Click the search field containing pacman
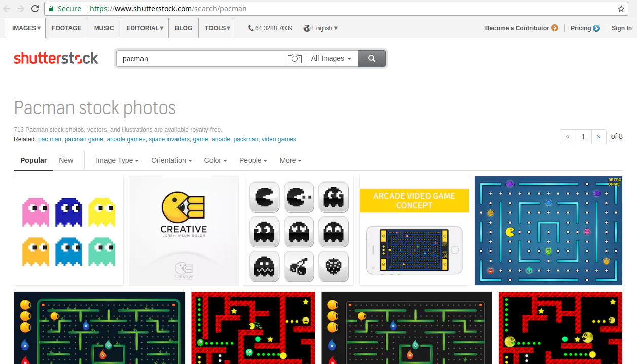 [x=202, y=59]
